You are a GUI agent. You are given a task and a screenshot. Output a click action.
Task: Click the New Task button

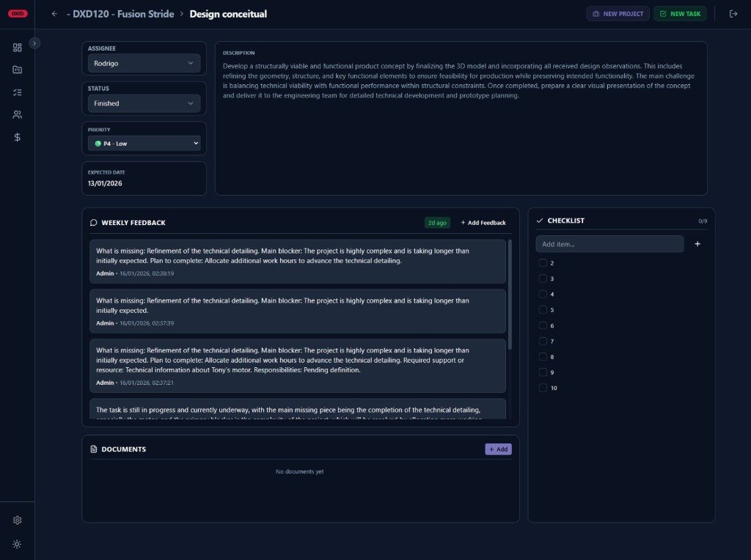680,14
